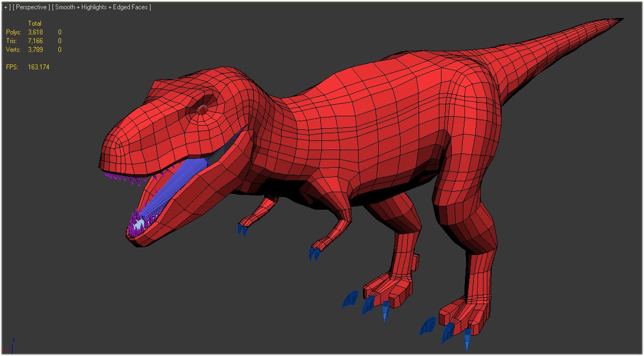
Task: Click the selection count "0" in the Verts row
Action: tap(59, 49)
